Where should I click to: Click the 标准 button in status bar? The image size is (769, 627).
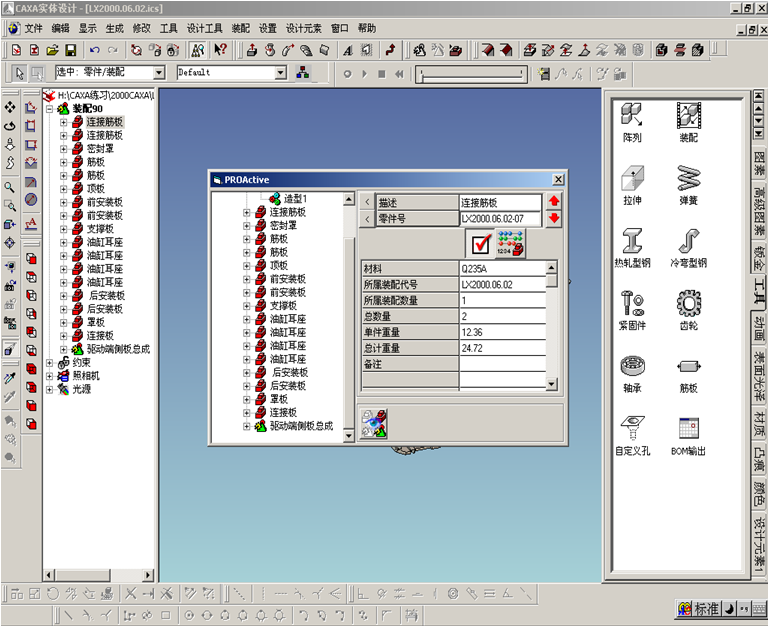(706, 608)
